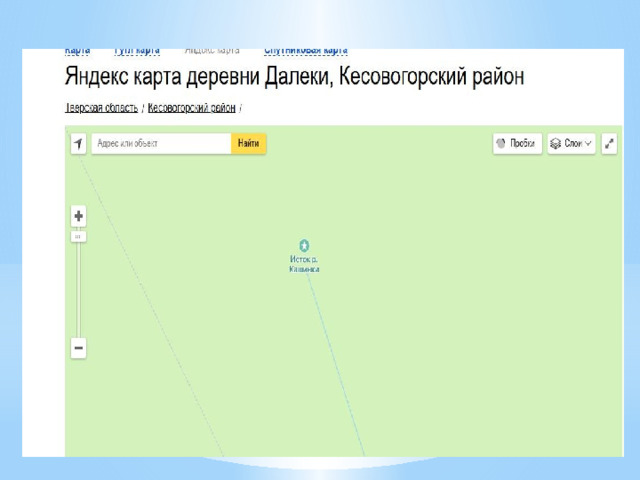
Task: Expand the map to fullscreen
Action: [609, 144]
